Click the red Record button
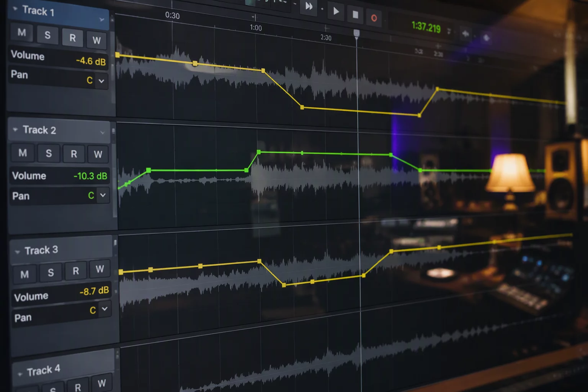 (x=374, y=18)
